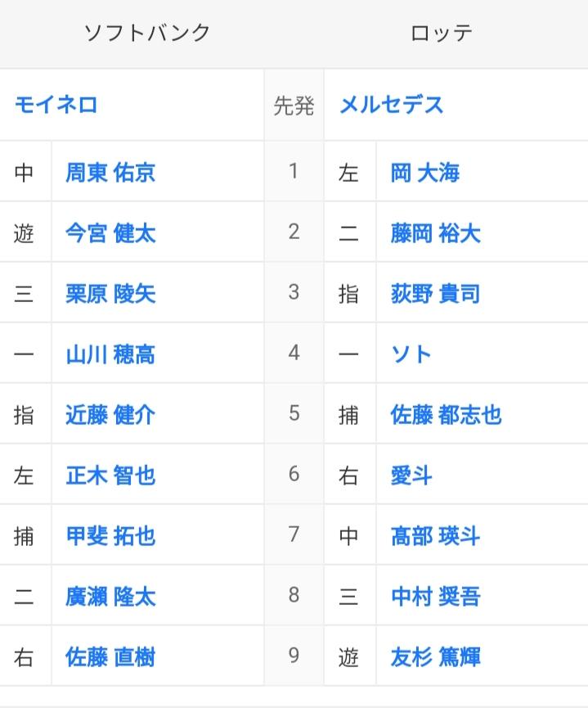Select center fielder 髙部 瑛斗
This screenshot has height=708, width=588.
point(435,535)
